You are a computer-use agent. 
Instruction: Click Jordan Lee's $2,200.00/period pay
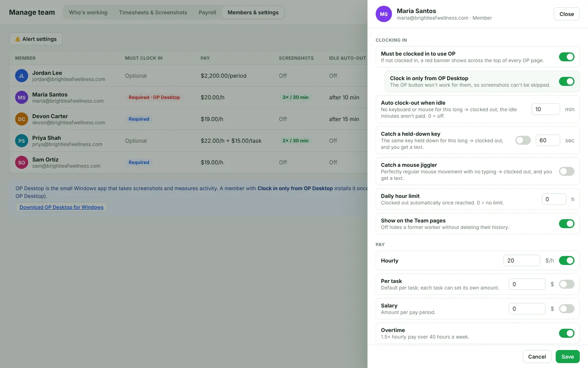click(224, 76)
